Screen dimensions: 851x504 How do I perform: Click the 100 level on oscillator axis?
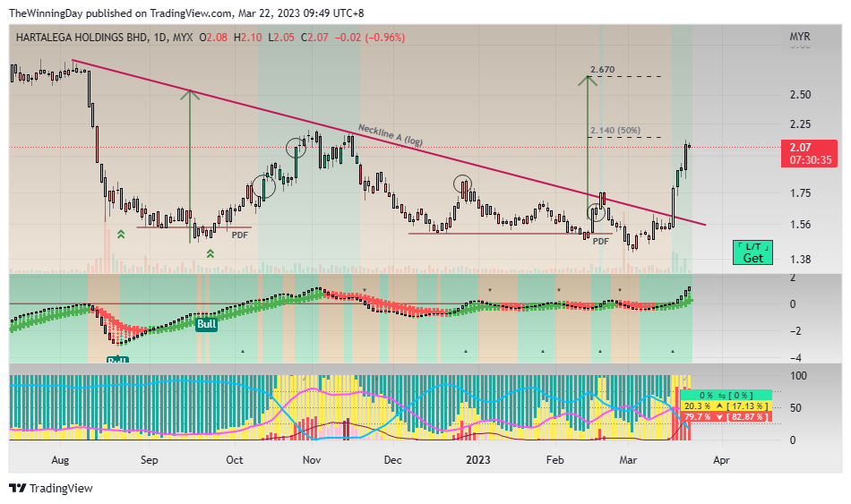[798, 375]
